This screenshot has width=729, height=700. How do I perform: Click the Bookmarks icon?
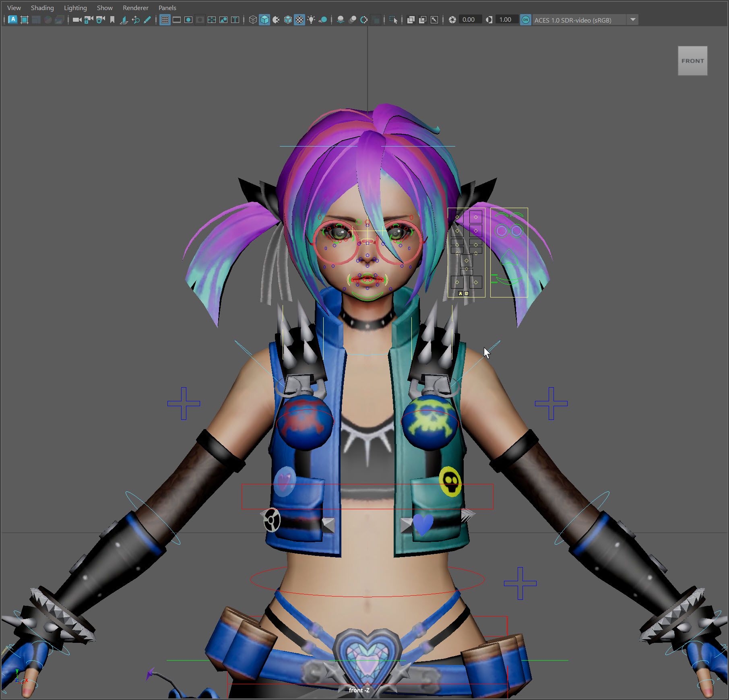(112, 20)
